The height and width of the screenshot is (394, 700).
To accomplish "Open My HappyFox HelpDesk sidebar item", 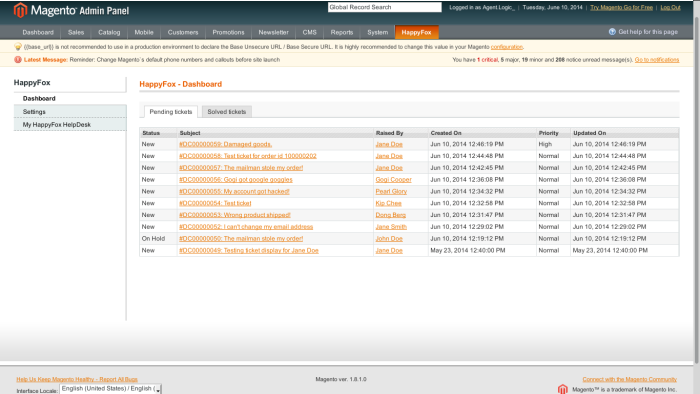I will [70, 124].
